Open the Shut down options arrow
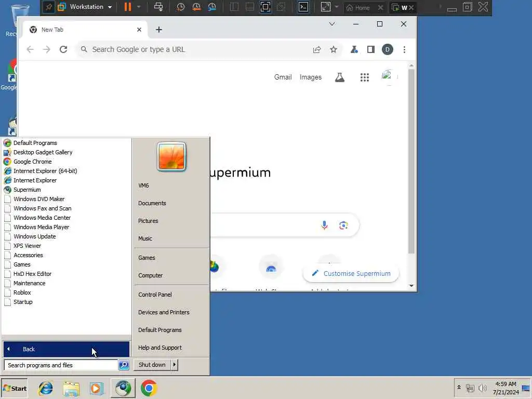The height and width of the screenshot is (399, 532). pyautogui.click(x=175, y=365)
